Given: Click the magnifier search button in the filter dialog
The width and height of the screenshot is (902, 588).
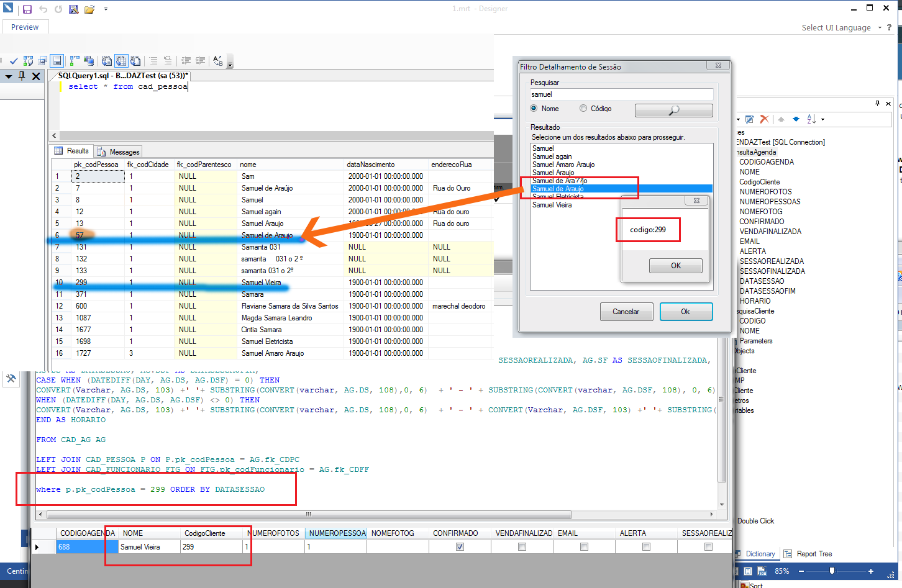Looking at the screenshot, I should (x=674, y=110).
